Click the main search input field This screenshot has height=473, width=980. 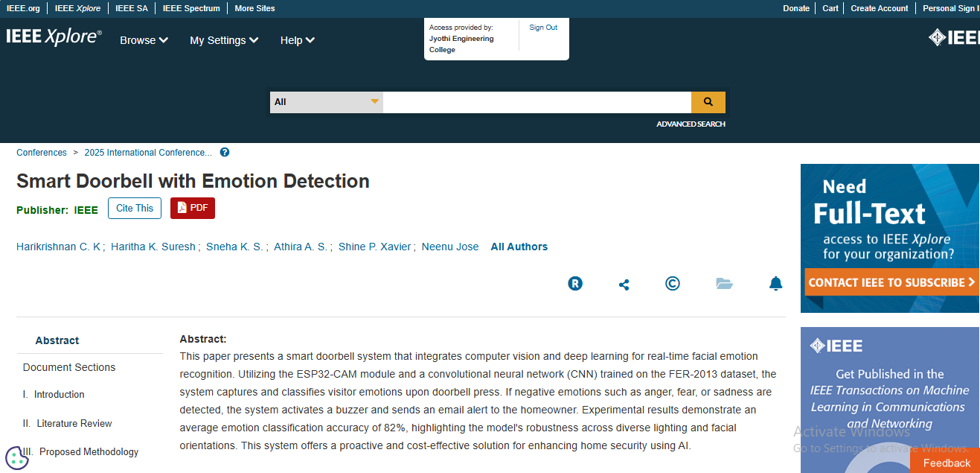(537, 102)
